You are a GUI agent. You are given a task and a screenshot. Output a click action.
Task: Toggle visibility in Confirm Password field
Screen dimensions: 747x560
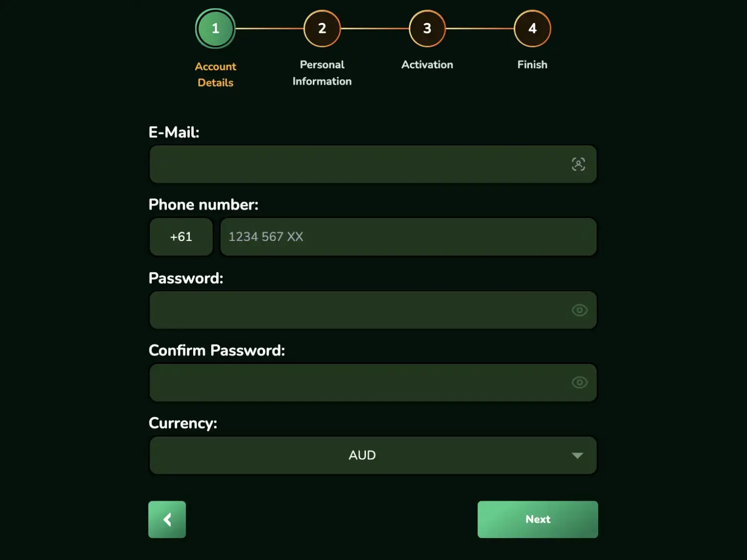(x=579, y=382)
